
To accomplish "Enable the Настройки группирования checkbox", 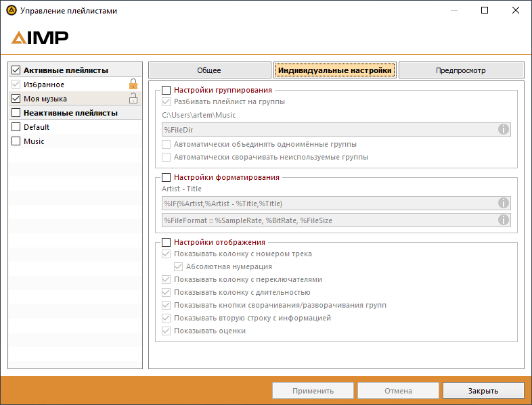I will pyautogui.click(x=167, y=90).
